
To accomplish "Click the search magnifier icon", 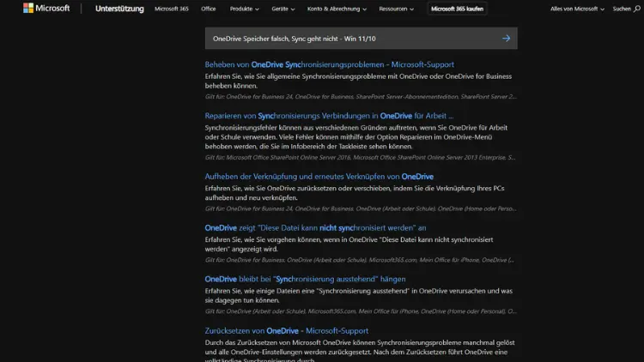I will point(636,9).
